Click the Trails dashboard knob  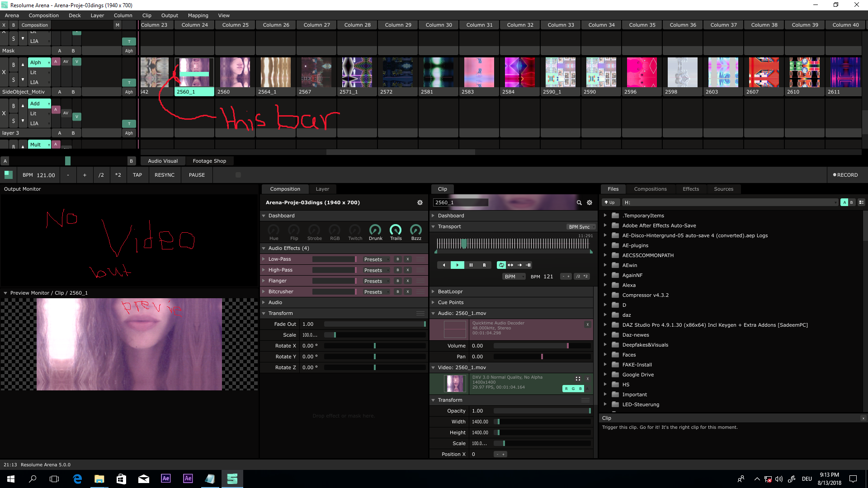coord(396,230)
